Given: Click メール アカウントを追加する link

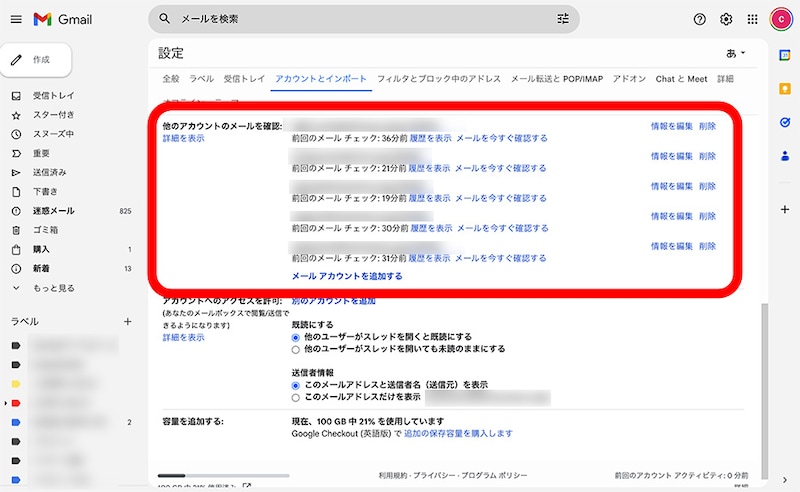Looking at the screenshot, I should [x=347, y=276].
